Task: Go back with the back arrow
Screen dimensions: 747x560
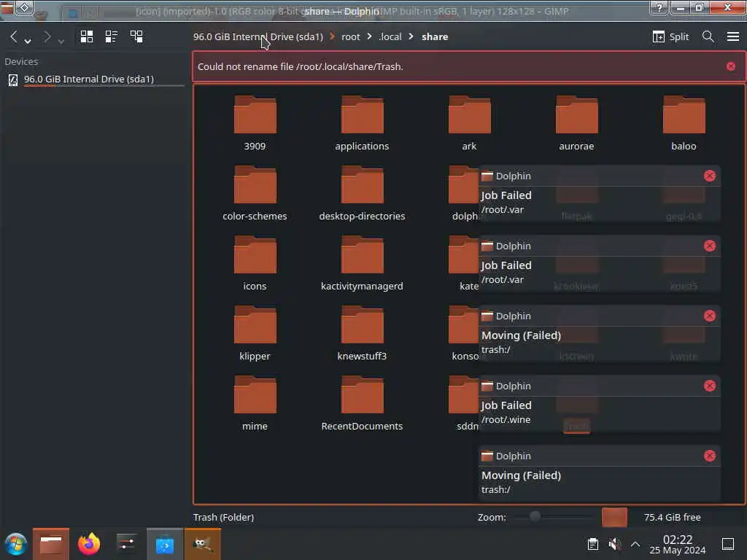Action: click(x=14, y=36)
